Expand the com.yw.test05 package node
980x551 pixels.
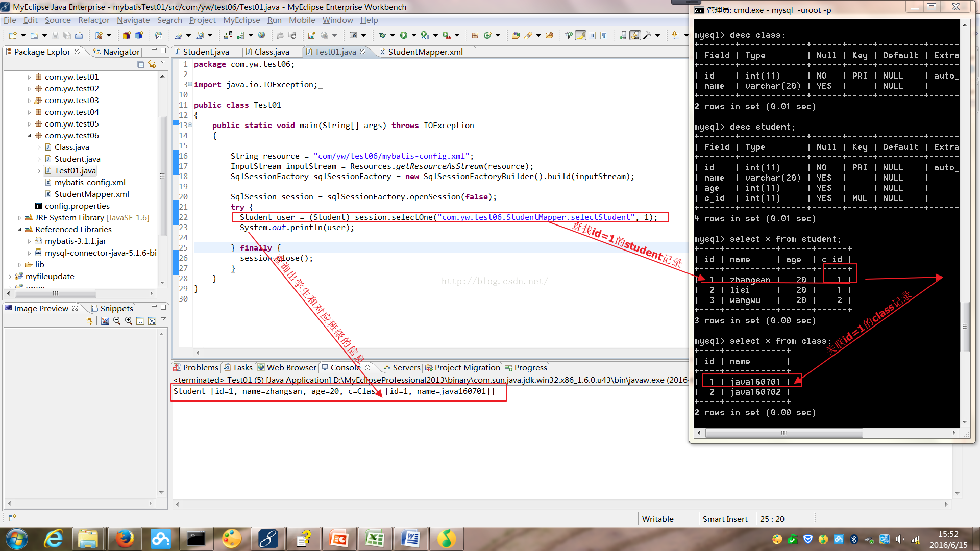pos(29,124)
